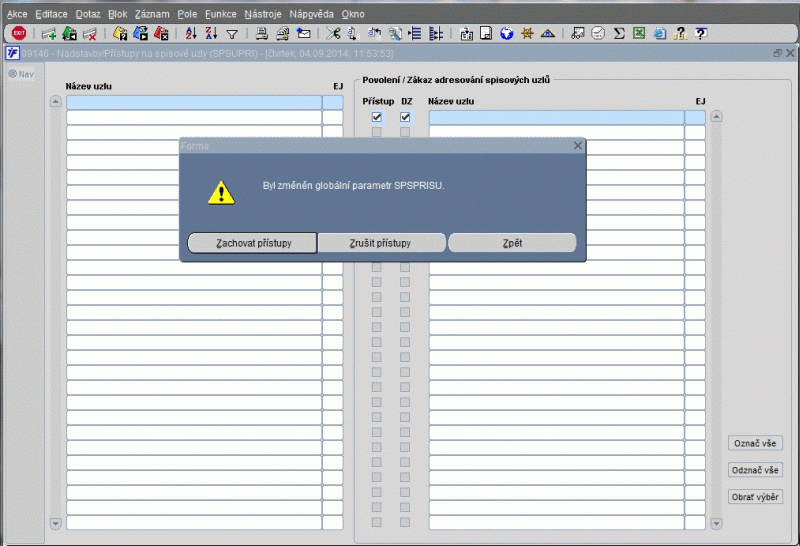Click the delete record icon with red X
Screen dimensions: 800x546
(x=90, y=34)
